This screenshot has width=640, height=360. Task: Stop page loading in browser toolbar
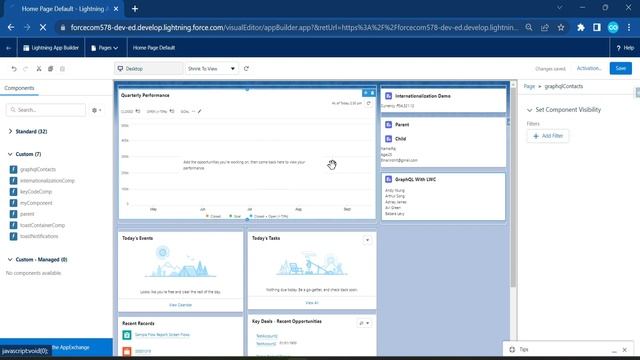pyautogui.click(x=43, y=27)
